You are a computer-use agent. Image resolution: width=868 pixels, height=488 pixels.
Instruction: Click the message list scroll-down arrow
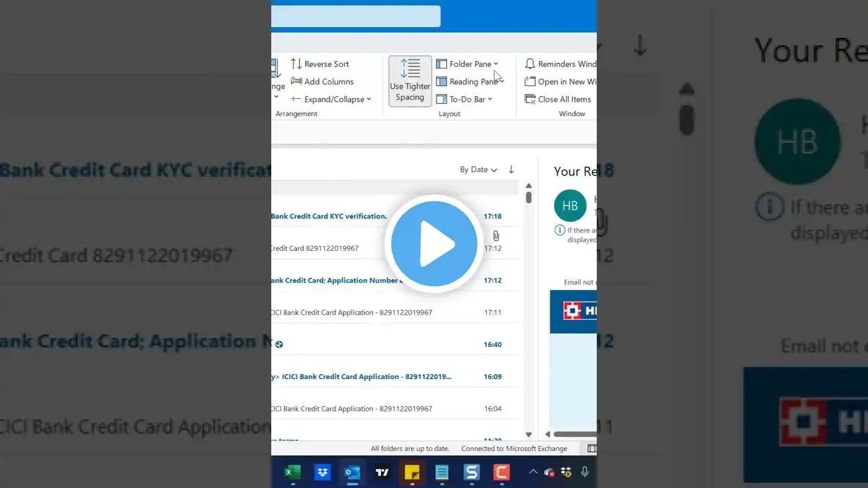[529, 434]
